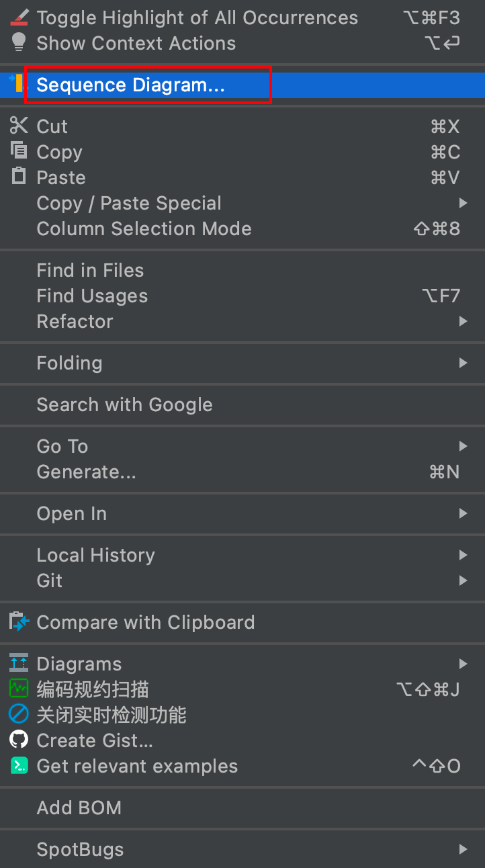The height and width of the screenshot is (868, 485).
Task: Click the Paste icon
Action: point(18,177)
